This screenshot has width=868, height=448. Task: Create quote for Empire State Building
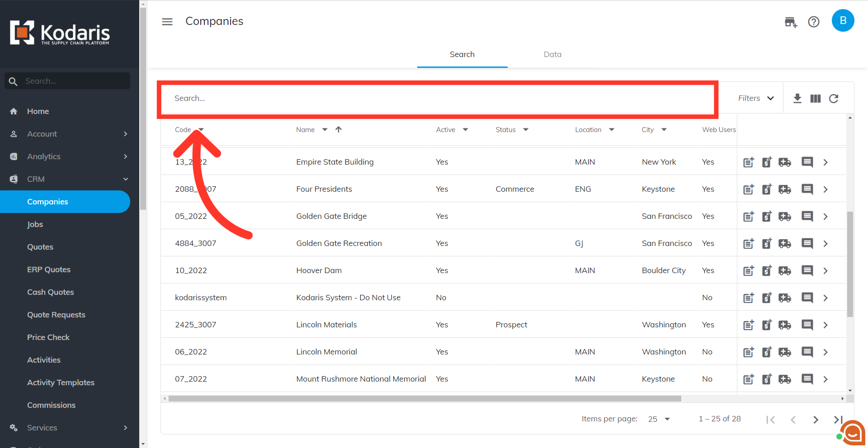(767, 162)
